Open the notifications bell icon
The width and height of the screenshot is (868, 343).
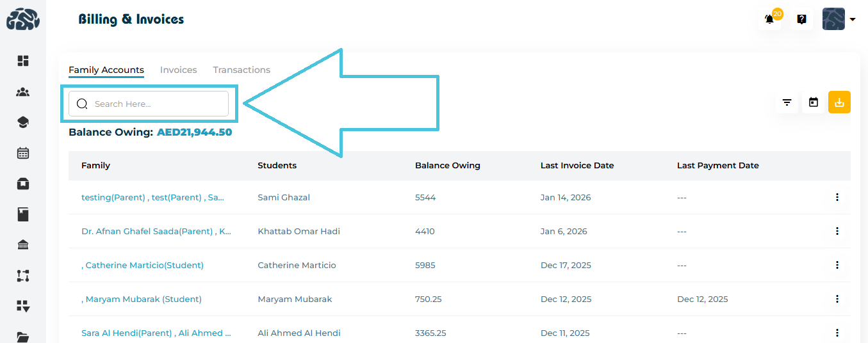[769, 20]
